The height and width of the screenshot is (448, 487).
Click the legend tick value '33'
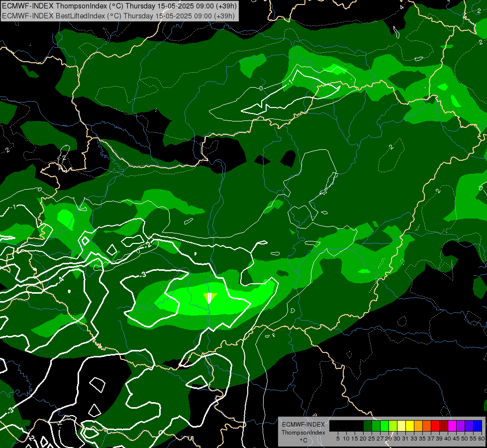pos(414,439)
